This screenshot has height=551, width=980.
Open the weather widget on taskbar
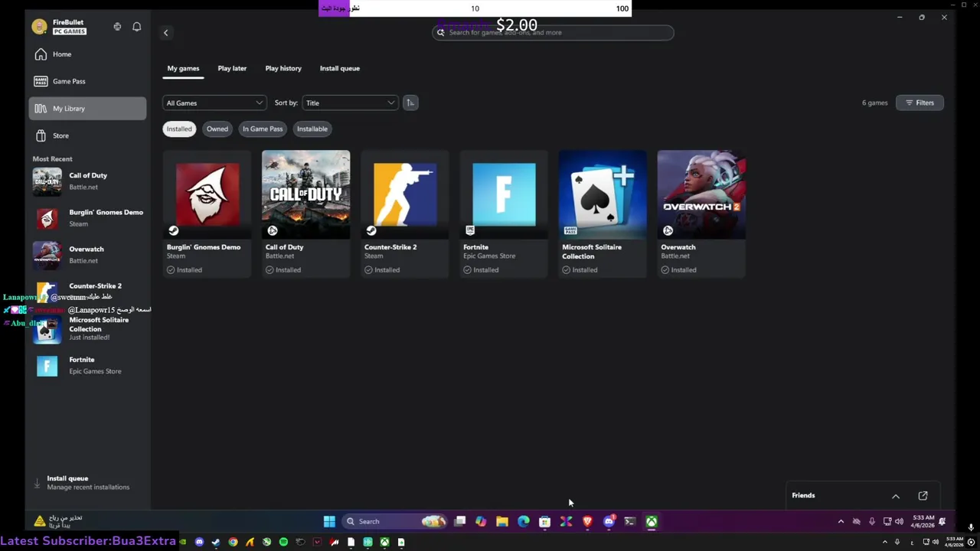point(60,521)
